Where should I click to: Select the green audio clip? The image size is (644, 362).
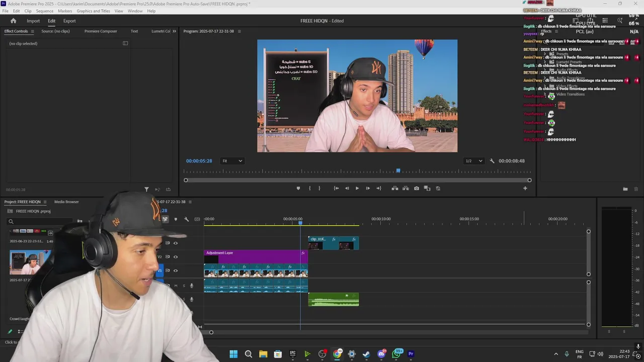click(x=334, y=299)
